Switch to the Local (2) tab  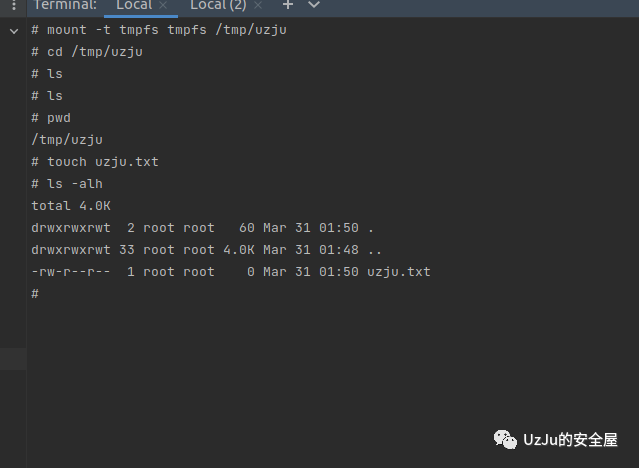[x=218, y=5]
